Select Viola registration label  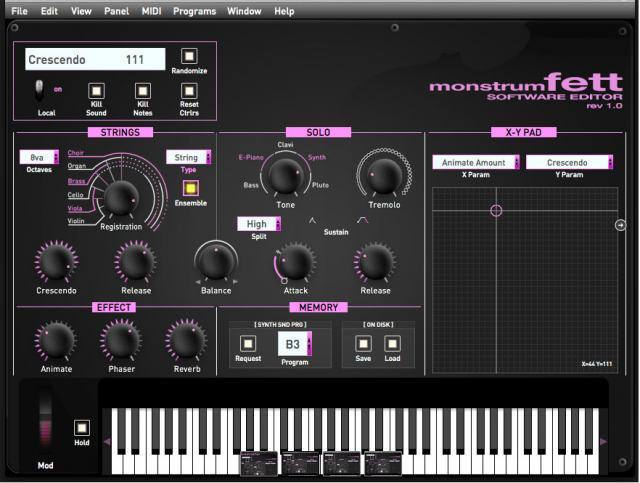[75, 208]
